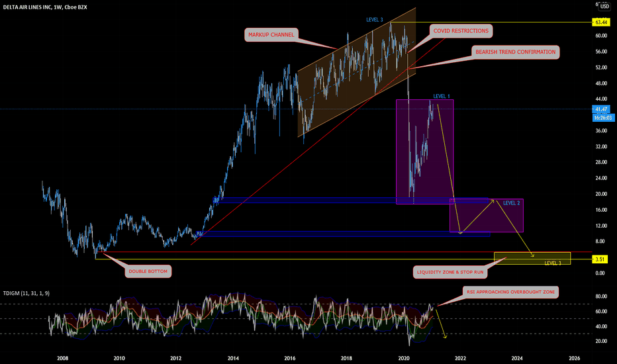
Task: Click the 80.00 indicator scale value
Action: point(601,296)
